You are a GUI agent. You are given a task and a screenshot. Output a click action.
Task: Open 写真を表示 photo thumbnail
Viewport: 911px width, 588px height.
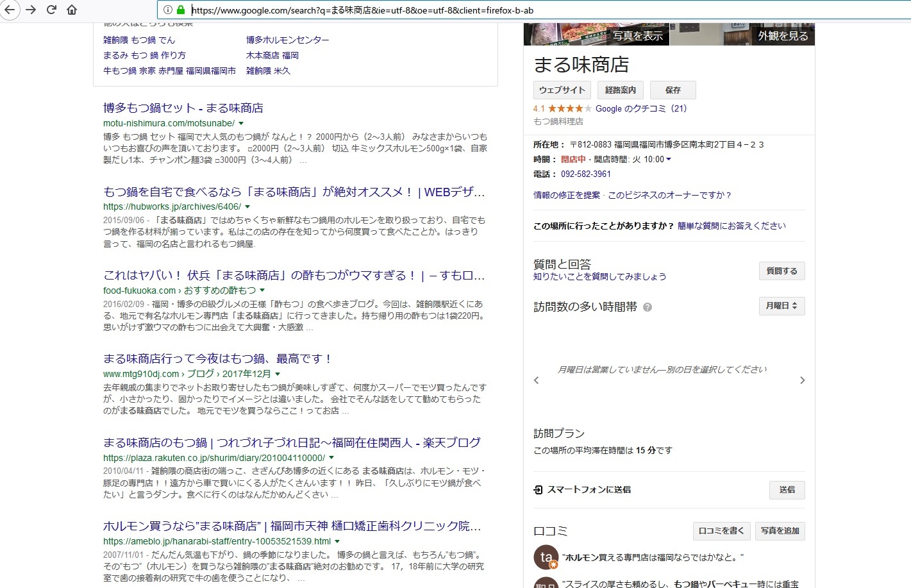[596, 34]
